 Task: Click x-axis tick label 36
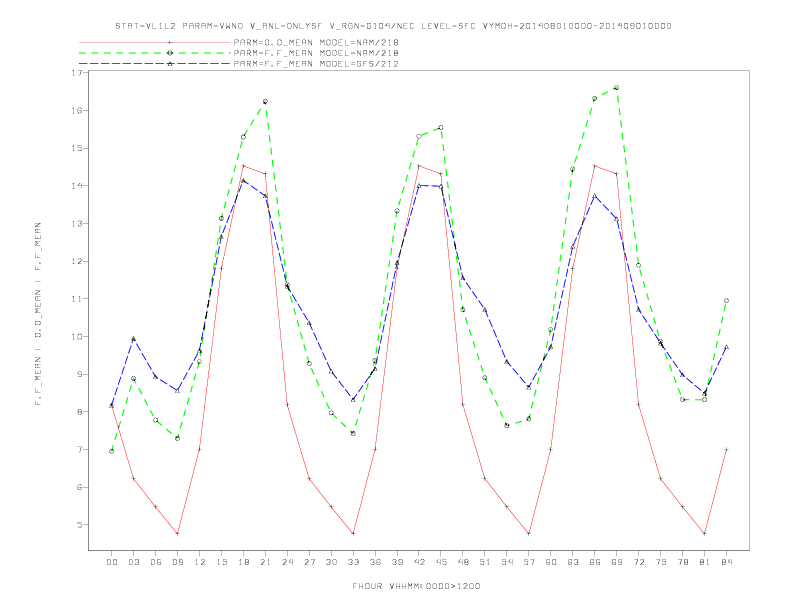[375, 562]
